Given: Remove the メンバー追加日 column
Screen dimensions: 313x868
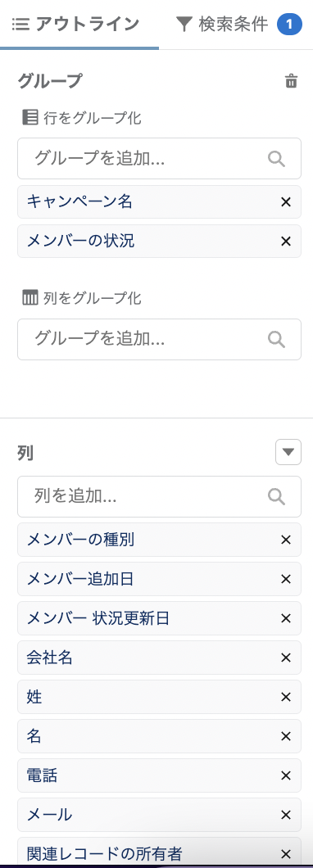Looking at the screenshot, I should [x=286, y=579].
